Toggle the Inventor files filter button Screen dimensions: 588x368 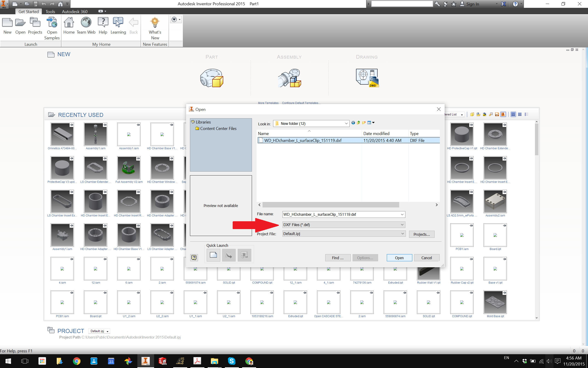pyautogui.click(x=503, y=114)
